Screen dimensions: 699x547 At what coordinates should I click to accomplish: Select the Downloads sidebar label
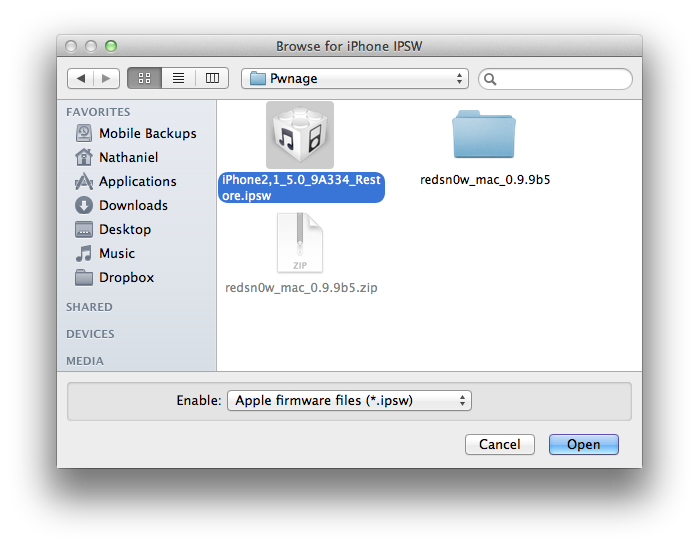tap(133, 206)
